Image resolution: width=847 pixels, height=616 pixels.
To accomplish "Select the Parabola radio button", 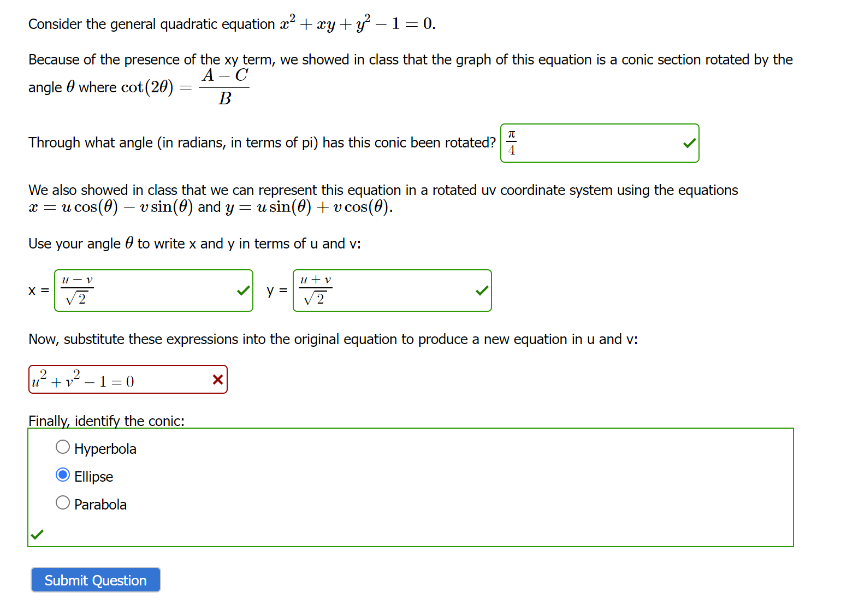I will coord(62,502).
